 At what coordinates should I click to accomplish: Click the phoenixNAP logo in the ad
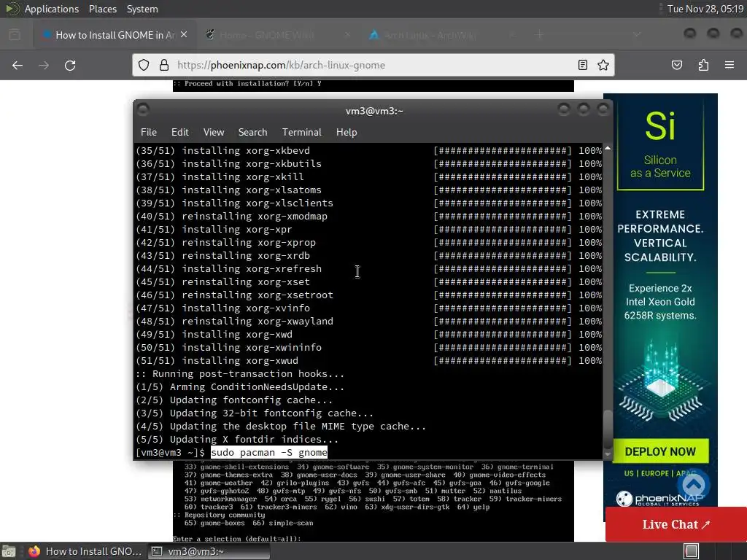659,499
